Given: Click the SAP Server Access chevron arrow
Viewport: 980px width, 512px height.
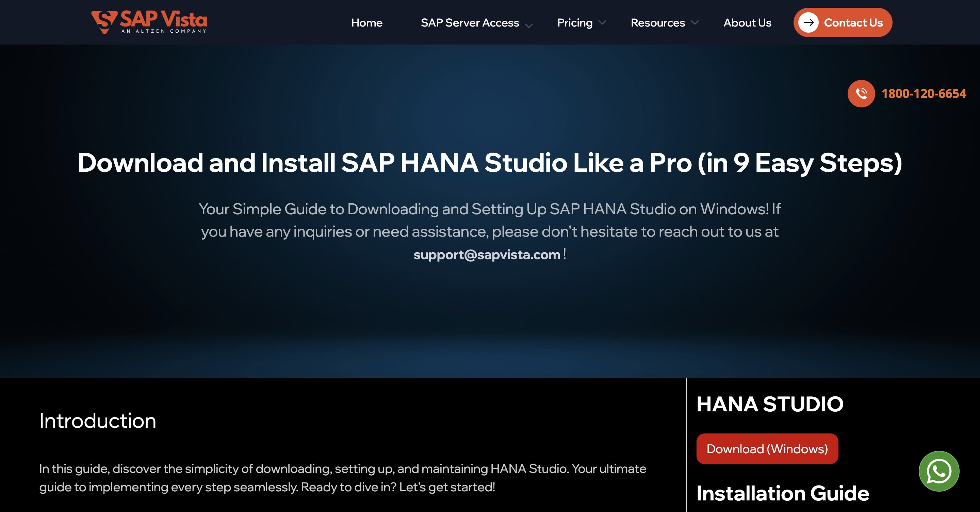Looking at the screenshot, I should [528, 26].
